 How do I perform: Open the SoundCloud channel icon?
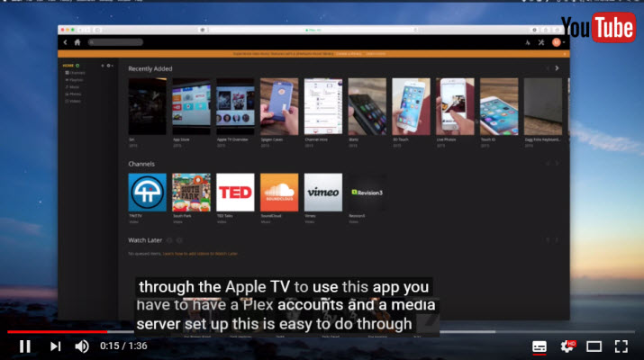coord(279,192)
